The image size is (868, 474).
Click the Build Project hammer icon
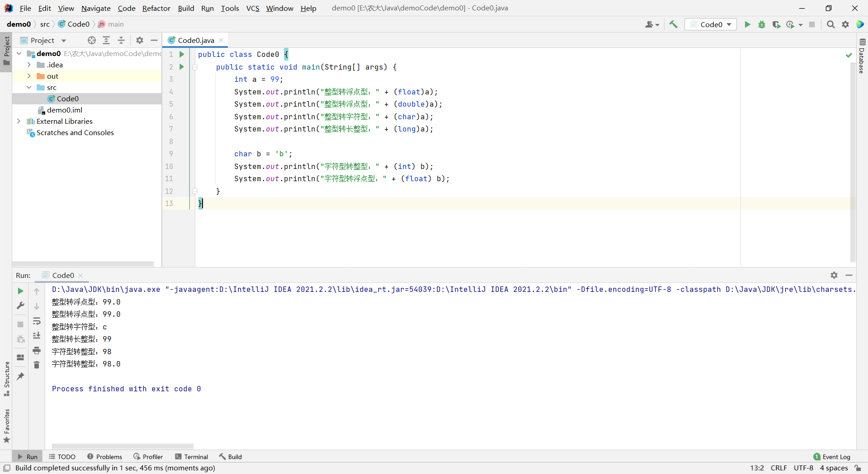pos(673,24)
